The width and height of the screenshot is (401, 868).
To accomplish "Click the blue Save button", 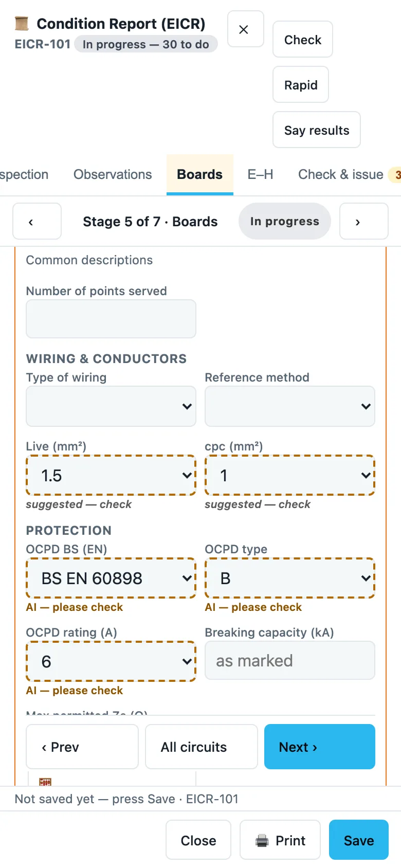I will (359, 840).
